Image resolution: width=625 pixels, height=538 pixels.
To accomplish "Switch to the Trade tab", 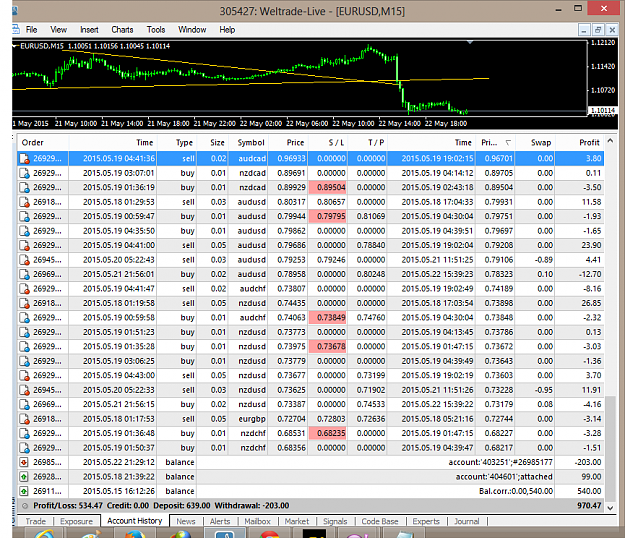I will (35, 521).
